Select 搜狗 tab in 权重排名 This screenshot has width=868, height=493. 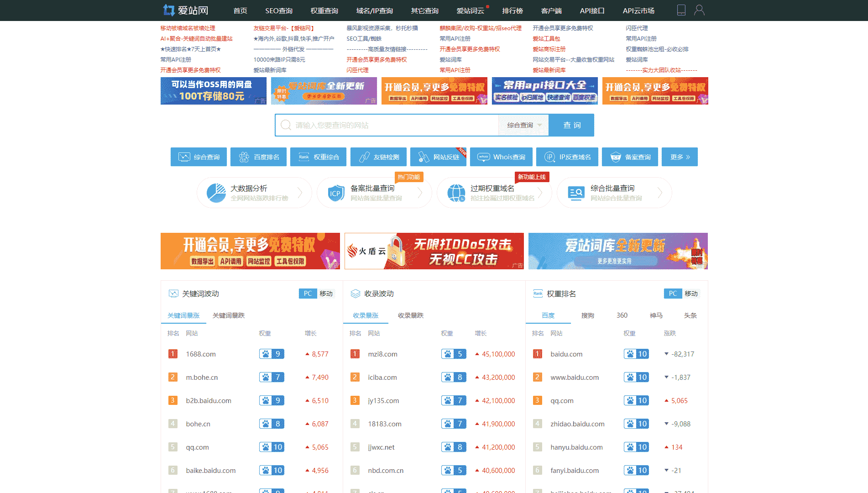point(588,315)
